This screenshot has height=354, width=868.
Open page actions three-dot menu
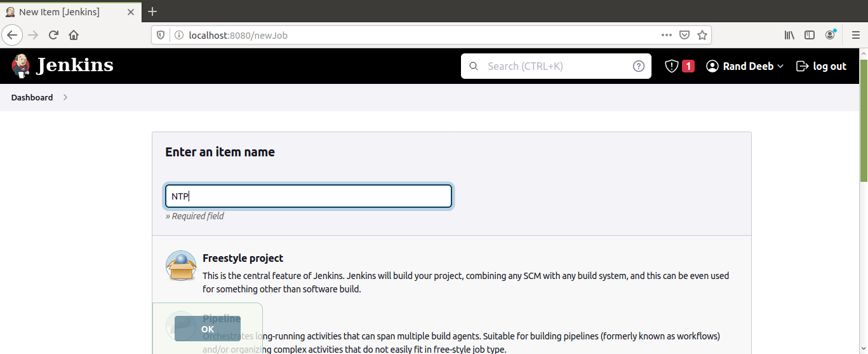[x=666, y=35]
